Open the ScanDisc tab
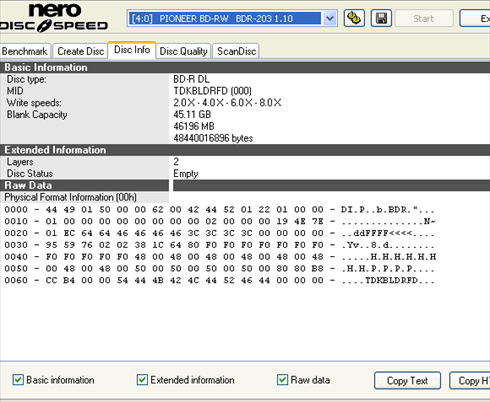 pyautogui.click(x=236, y=51)
